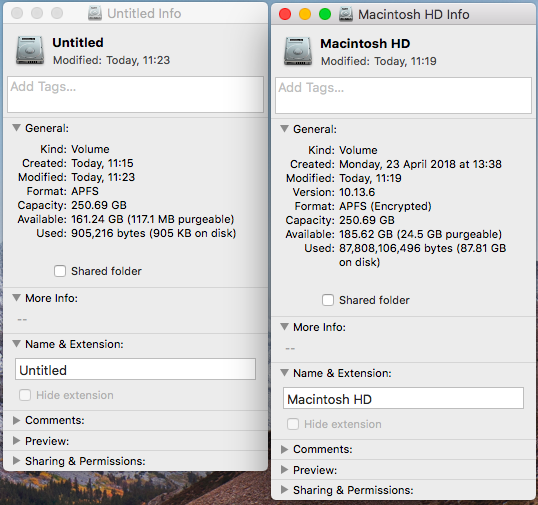Click Version value 10.13.6
The height and width of the screenshot is (505, 538).
(357, 192)
